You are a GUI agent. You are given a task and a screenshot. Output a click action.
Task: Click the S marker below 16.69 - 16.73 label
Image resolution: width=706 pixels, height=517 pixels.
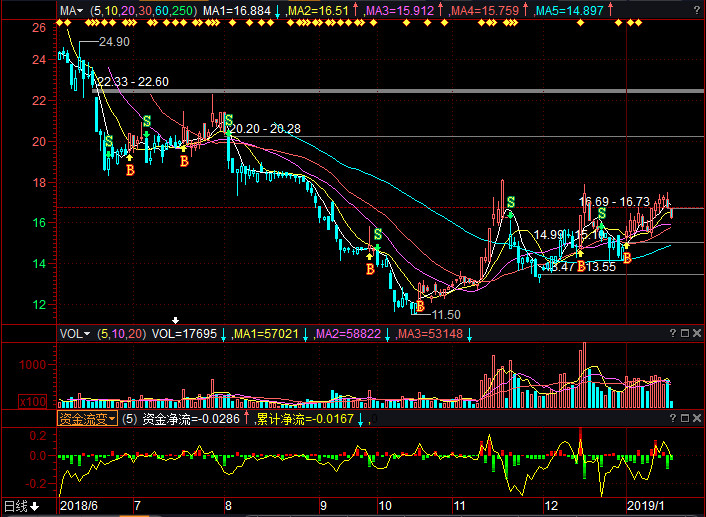tap(602, 213)
